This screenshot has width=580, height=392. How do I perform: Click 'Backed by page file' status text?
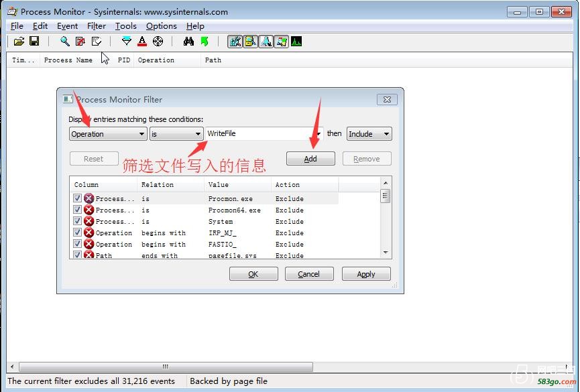pyautogui.click(x=229, y=381)
